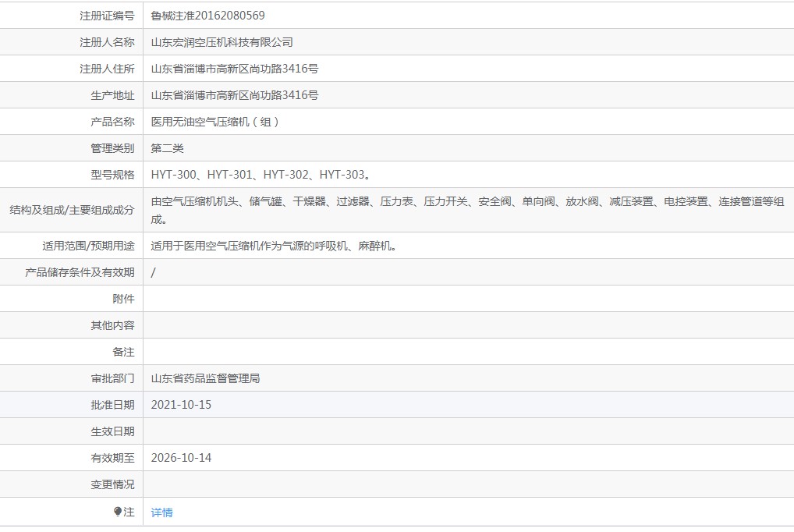This screenshot has width=794, height=532.
Task: Select approval department 山东省药品监督管理局
Action: [205, 378]
